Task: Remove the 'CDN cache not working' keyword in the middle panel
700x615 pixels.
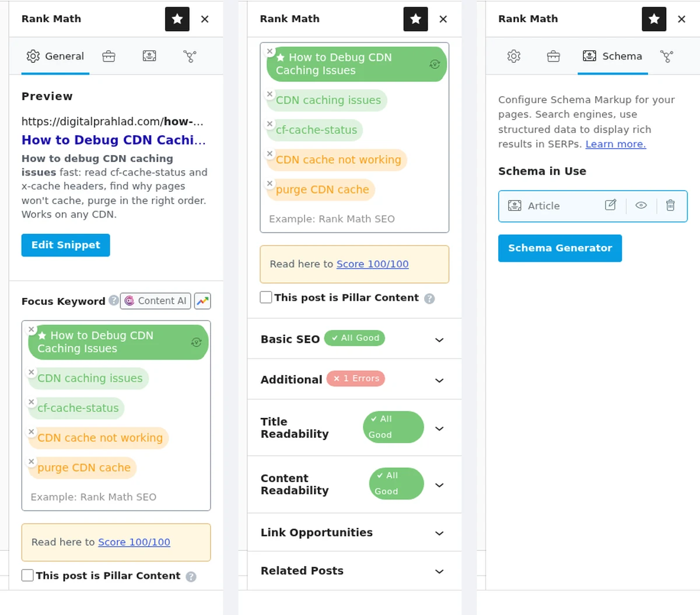Action: pyautogui.click(x=269, y=153)
